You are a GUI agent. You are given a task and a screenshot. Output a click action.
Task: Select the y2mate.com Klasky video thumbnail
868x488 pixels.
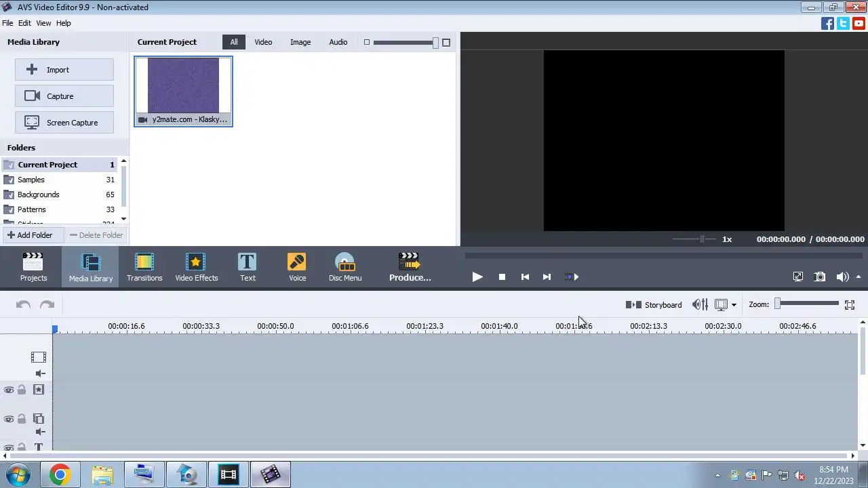point(183,91)
